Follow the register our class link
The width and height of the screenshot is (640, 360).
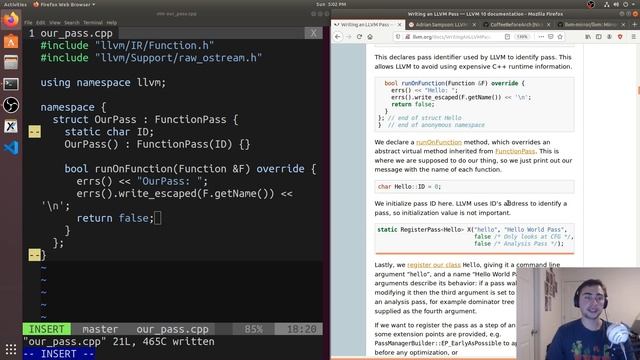434,265
